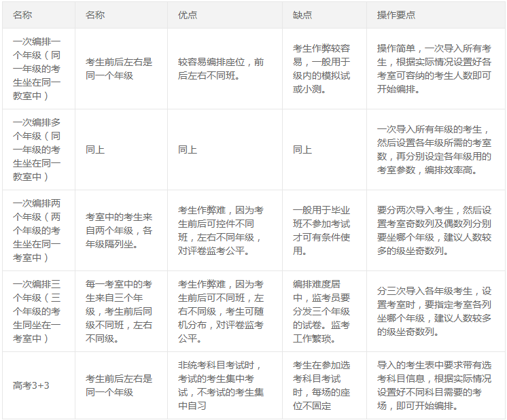The height and width of the screenshot is (420, 507).
Task: Click the 要分两次导入考生 operation cell
Action: pos(434,230)
